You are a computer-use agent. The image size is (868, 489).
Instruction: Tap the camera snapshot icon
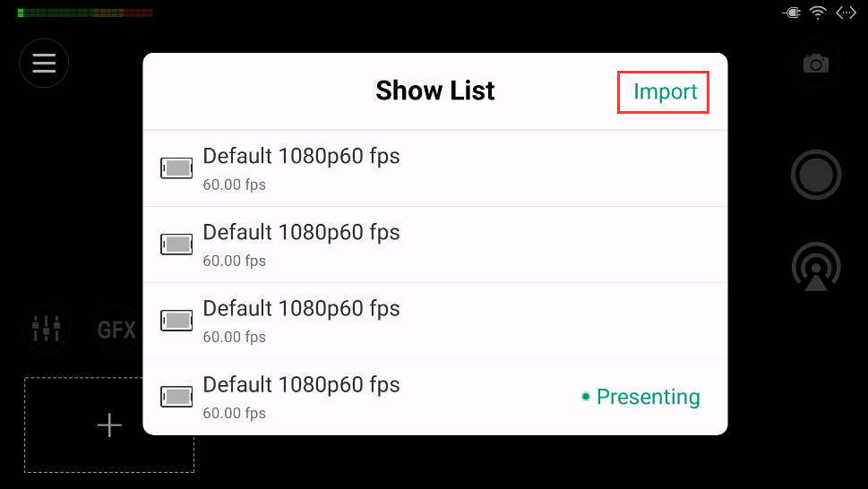point(815,64)
